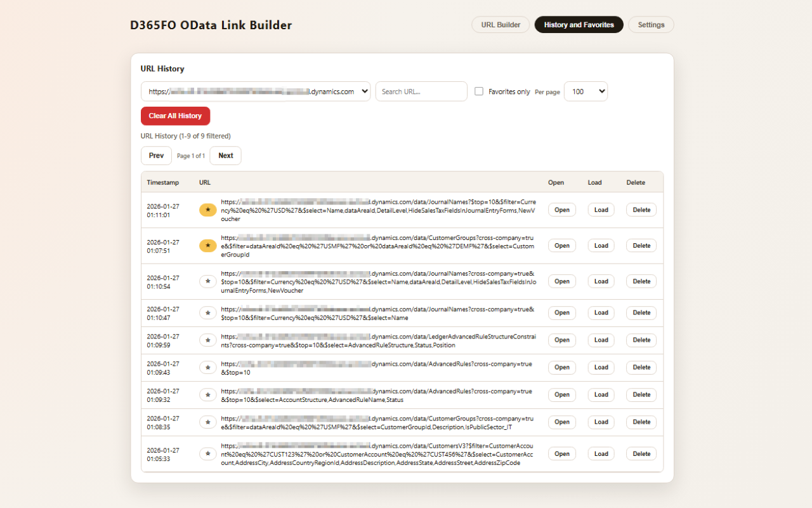
Task: Open the 01:10:54 JournalNames URL
Action: [x=562, y=281]
